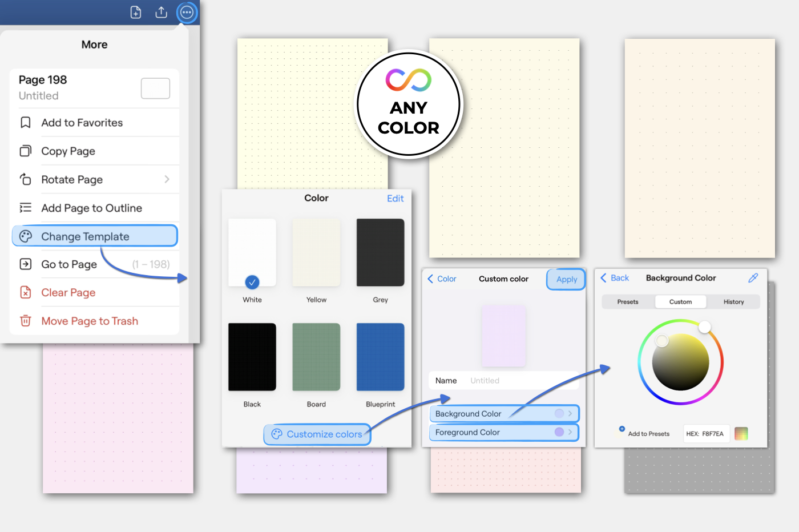799x532 pixels.
Task: Choose the Board color template
Action: click(x=316, y=357)
